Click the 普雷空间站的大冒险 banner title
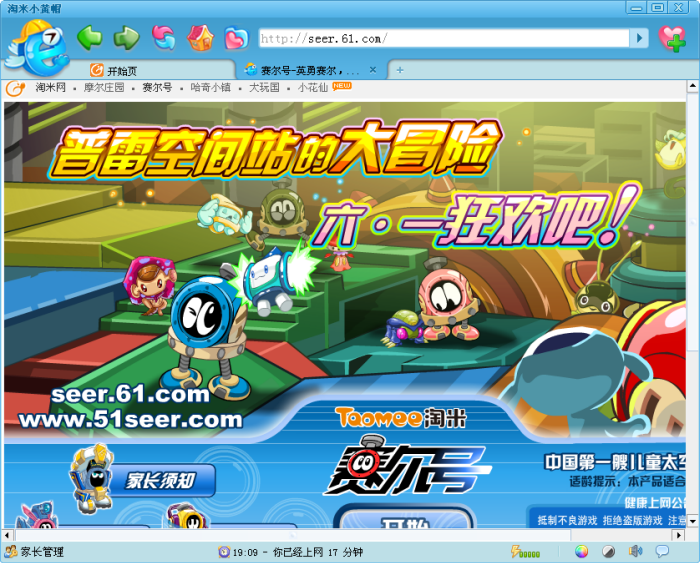The image size is (700, 563). pyautogui.click(x=273, y=150)
